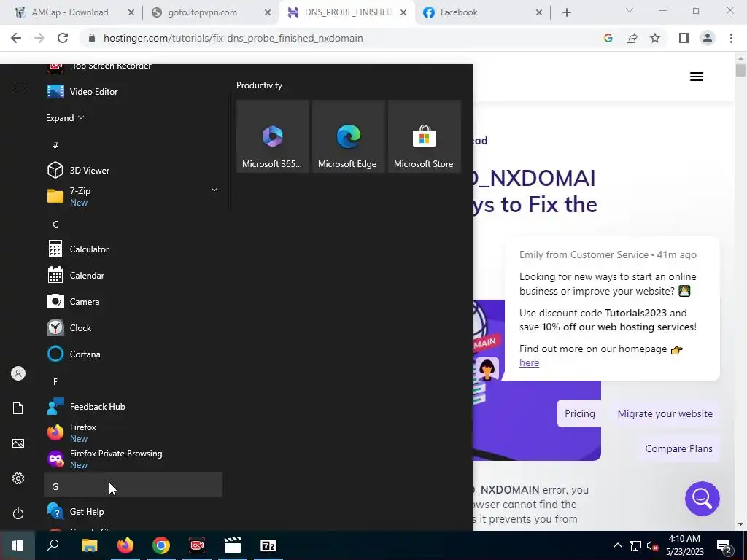Screen dimensions: 747x560
Task: Open the notification center on taskbar
Action: 724,545
